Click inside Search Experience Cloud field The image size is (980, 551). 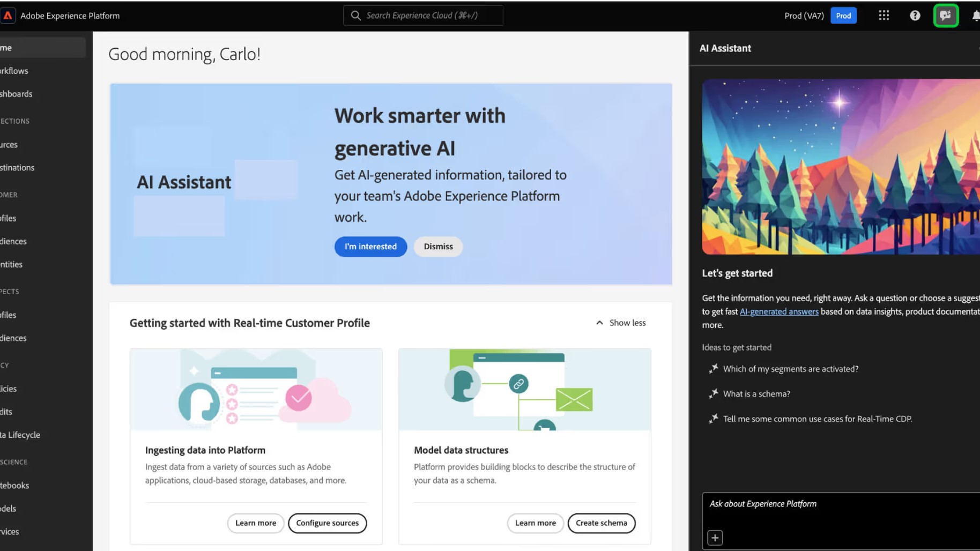(x=423, y=16)
